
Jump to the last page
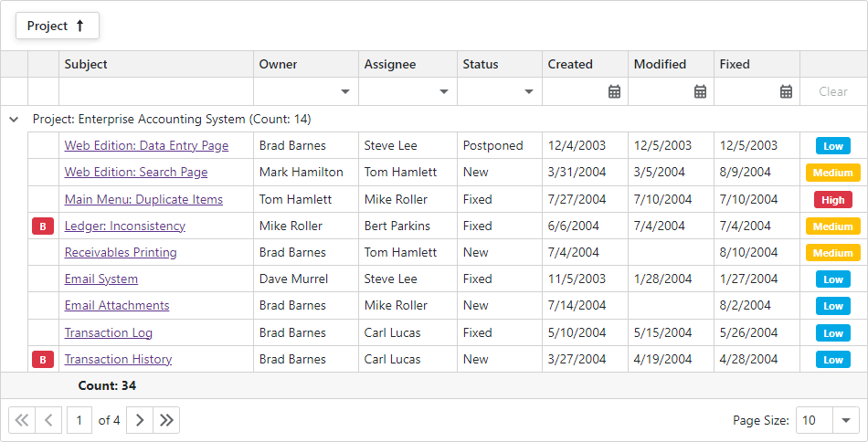pyautogui.click(x=166, y=420)
